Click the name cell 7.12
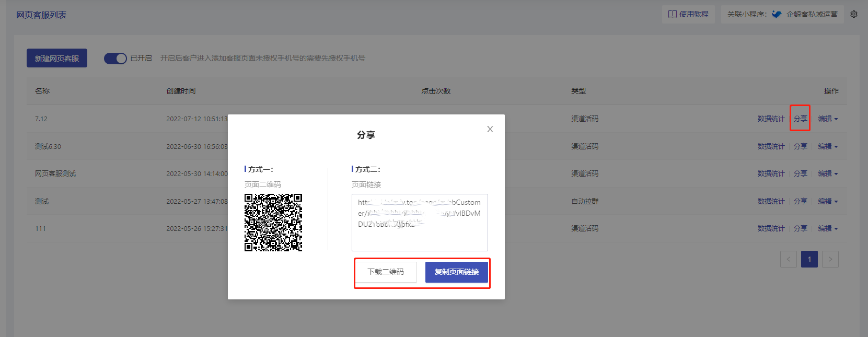This screenshot has width=868, height=337. point(41,119)
